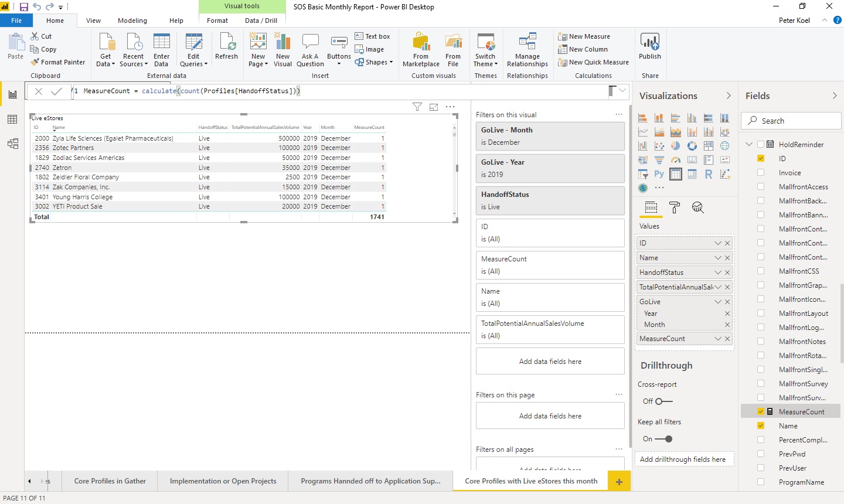Choose the Treemap visualization icon
This screenshot has width=844, height=504.
click(x=709, y=146)
